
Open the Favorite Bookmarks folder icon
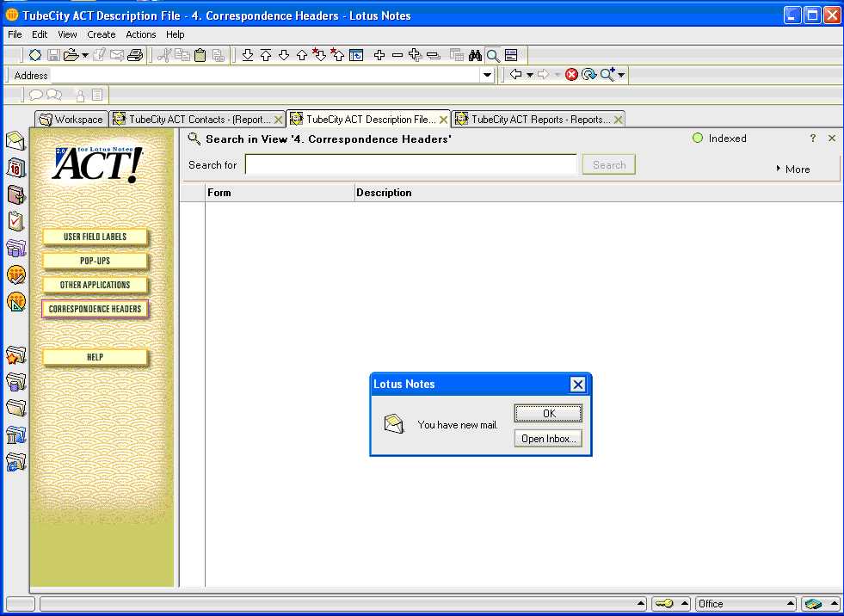[15, 355]
